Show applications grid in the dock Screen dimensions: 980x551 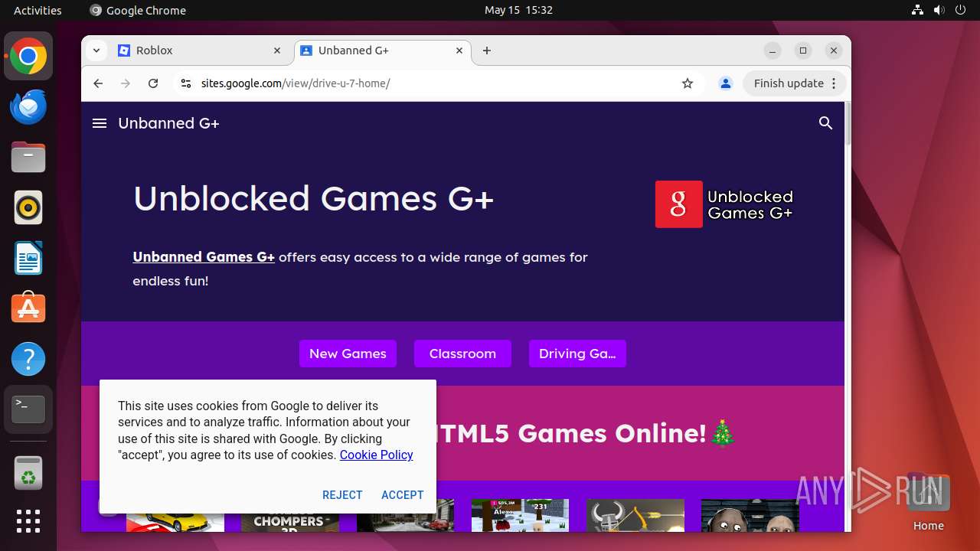point(28,521)
